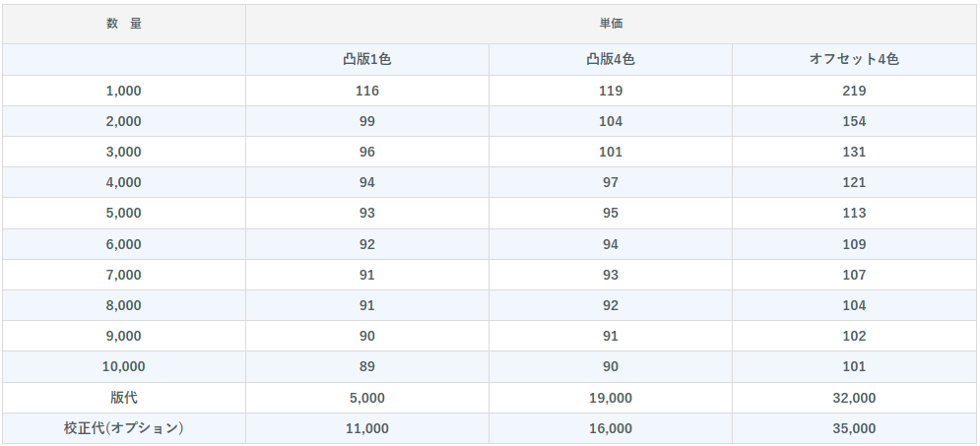Click the 10,000 quantity row label
Screen dimensions: 980x446
pos(123,366)
